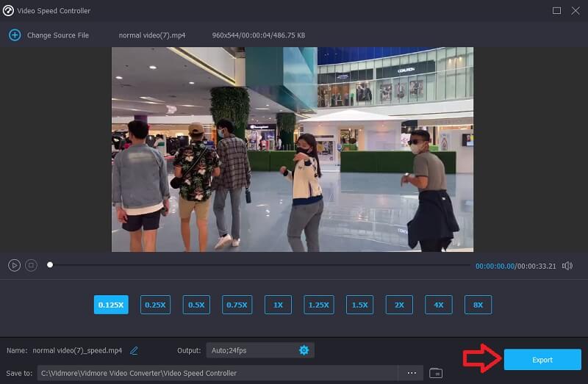This screenshot has width=588, height=384.
Task: Open the output folder icon
Action: point(436,373)
